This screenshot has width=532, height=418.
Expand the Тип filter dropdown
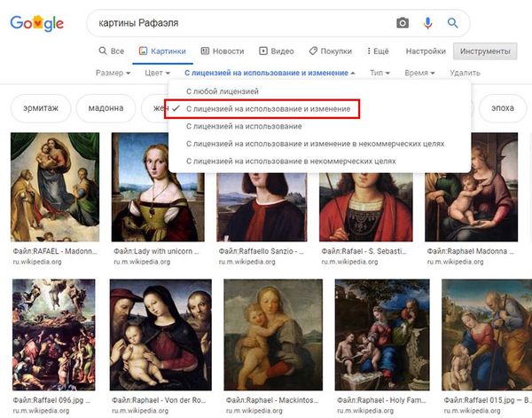tap(379, 73)
